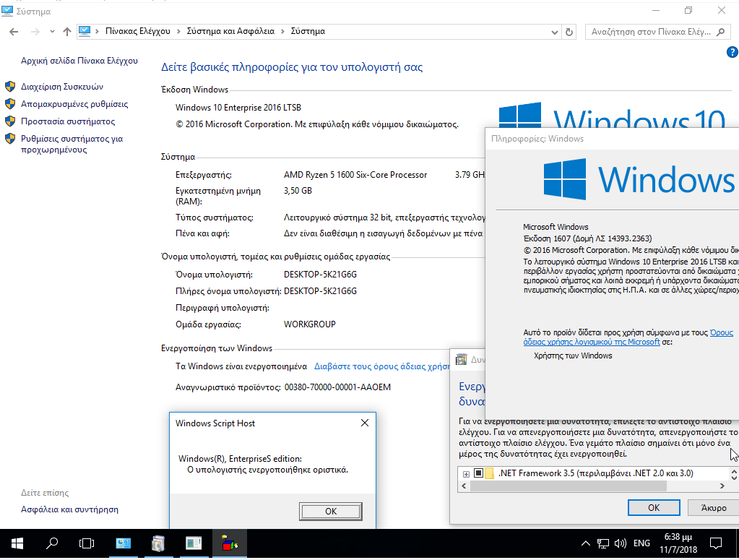Open taskbar search magnifier
The width and height of the screenshot is (739, 560).
click(52, 543)
